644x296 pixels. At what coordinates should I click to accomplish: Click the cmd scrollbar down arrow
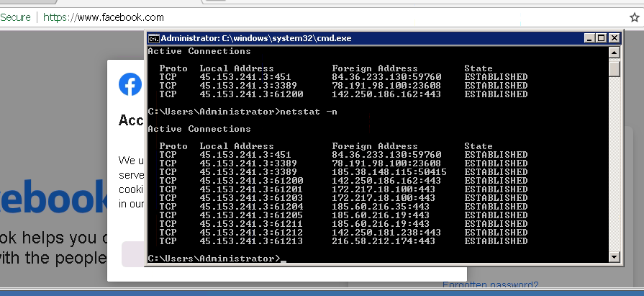point(614,257)
